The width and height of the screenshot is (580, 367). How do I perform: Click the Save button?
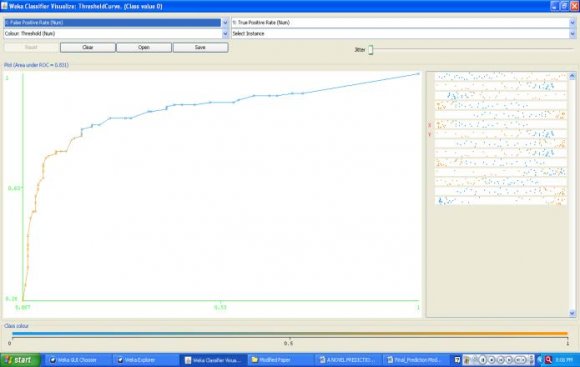point(200,47)
